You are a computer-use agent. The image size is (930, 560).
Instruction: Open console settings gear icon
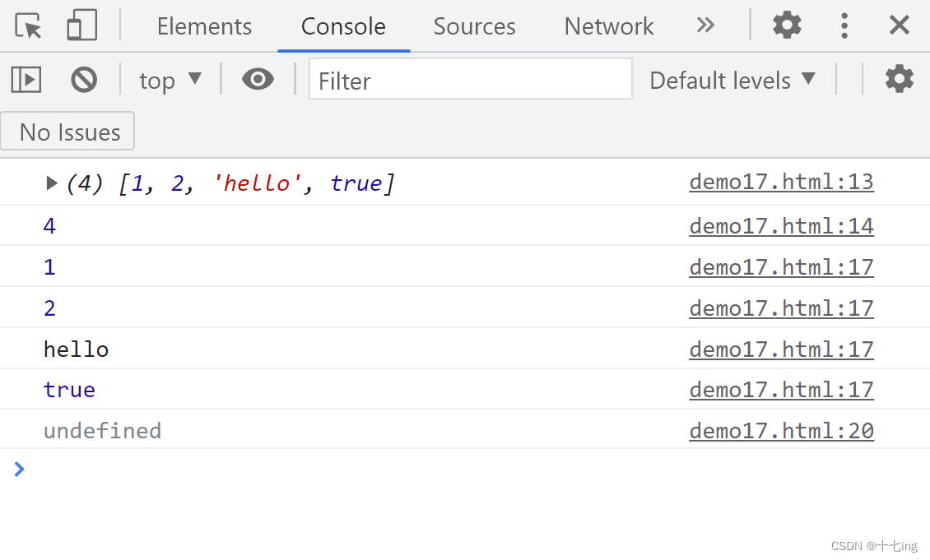900,79
